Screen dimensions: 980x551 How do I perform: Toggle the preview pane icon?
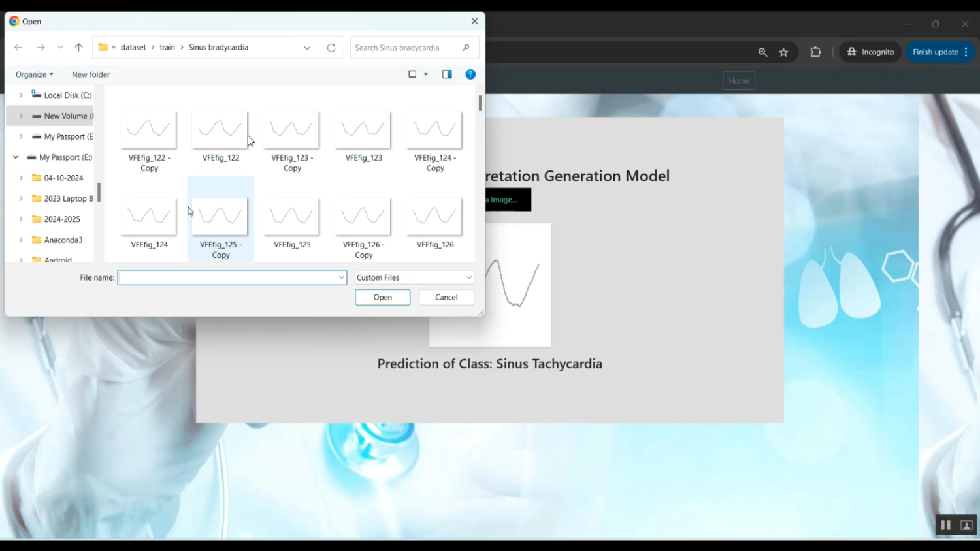pos(447,74)
